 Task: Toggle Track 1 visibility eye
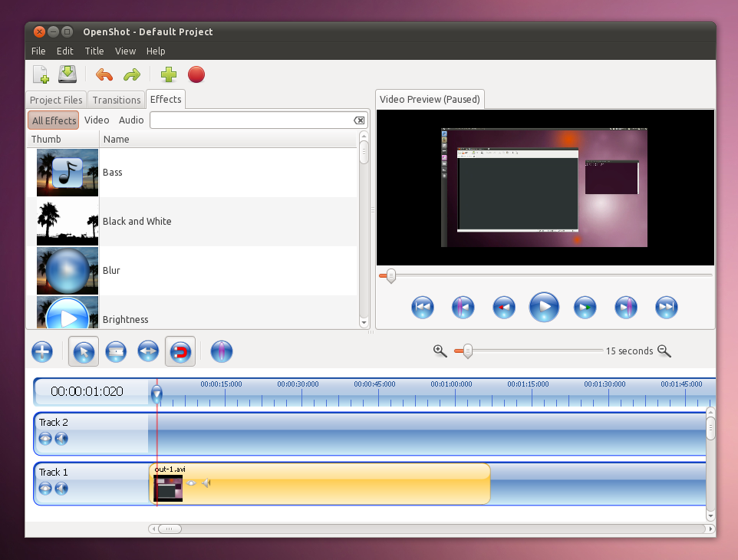click(45, 489)
